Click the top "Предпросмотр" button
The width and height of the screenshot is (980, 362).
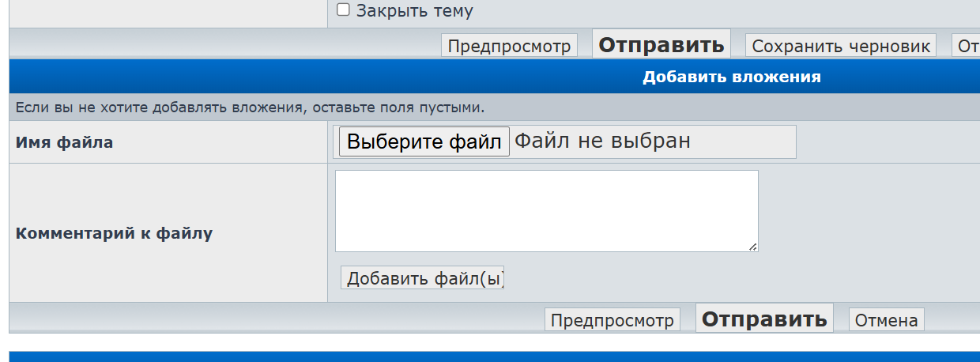(509, 46)
